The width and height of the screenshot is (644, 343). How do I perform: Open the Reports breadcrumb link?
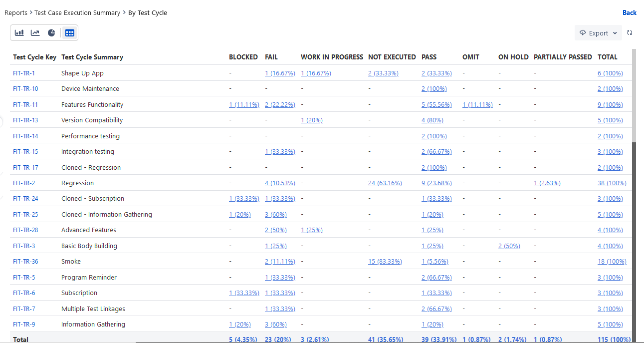(x=15, y=12)
